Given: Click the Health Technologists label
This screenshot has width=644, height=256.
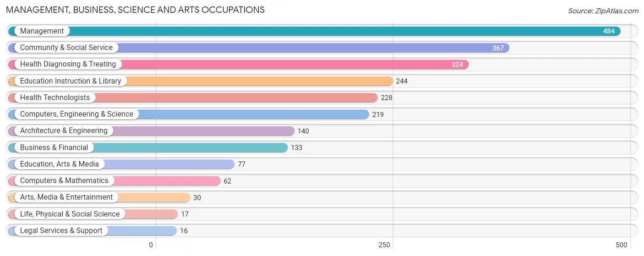Looking at the screenshot, I should coord(55,98).
